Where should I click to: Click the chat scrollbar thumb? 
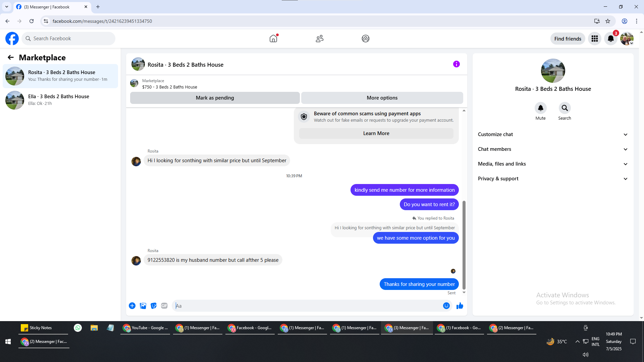coord(464,245)
